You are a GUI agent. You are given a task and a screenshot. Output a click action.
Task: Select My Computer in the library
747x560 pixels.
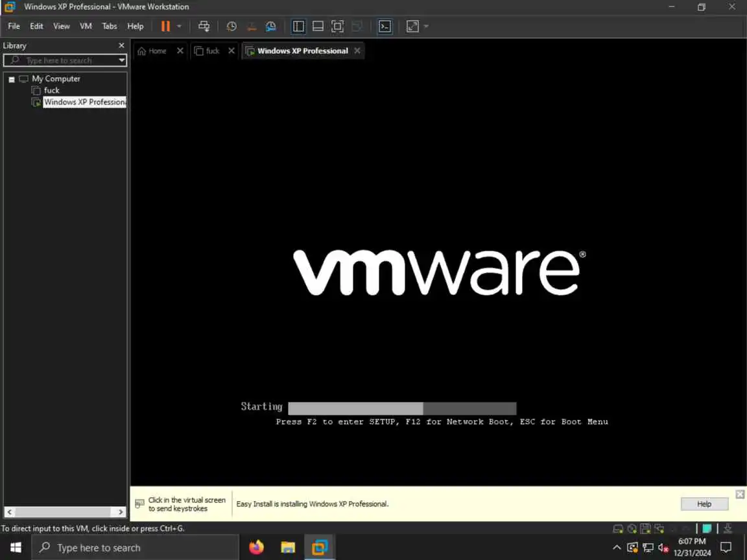(56, 78)
